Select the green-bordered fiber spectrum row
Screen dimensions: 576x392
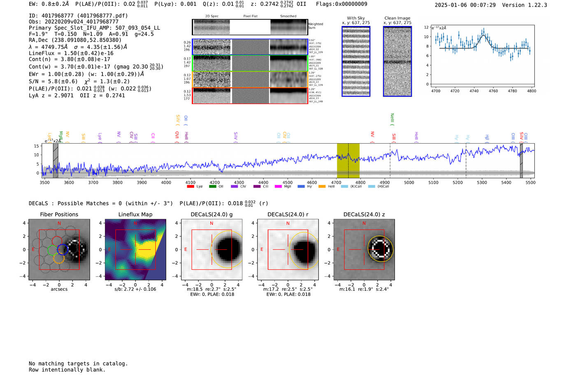(x=250, y=63)
